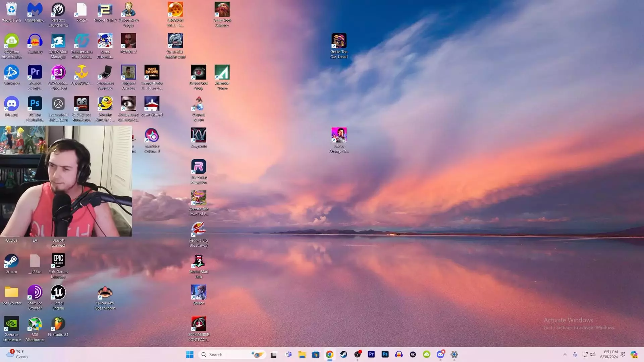
Task: Select the Arzette Jewel of Faramore shortcut
Action: click(199, 203)
